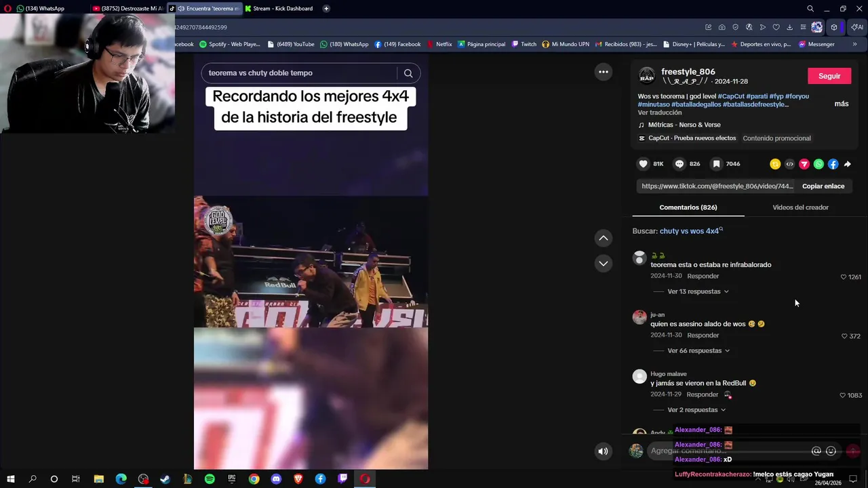Mute video with the speaker button

click(x=603, y=451)
